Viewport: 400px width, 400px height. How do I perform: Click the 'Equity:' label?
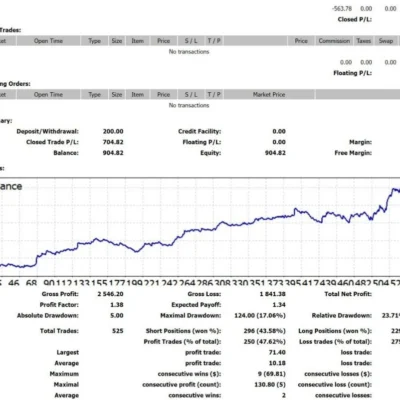tap(210, 153)
